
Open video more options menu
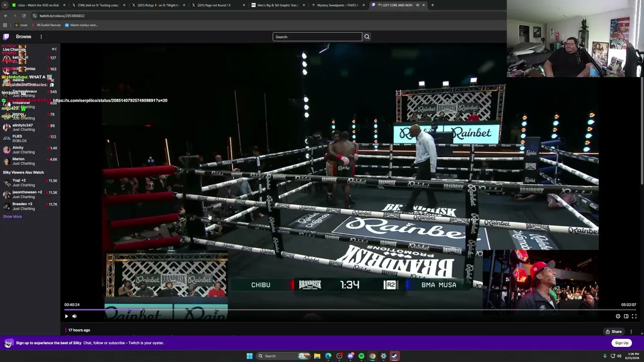pyautogui.click(x=631, y=332)
